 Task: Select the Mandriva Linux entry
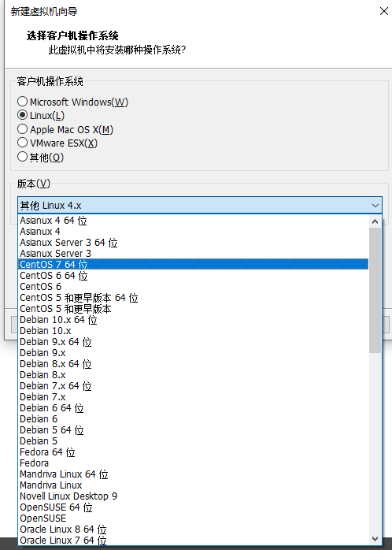click(x=193, y=485)
